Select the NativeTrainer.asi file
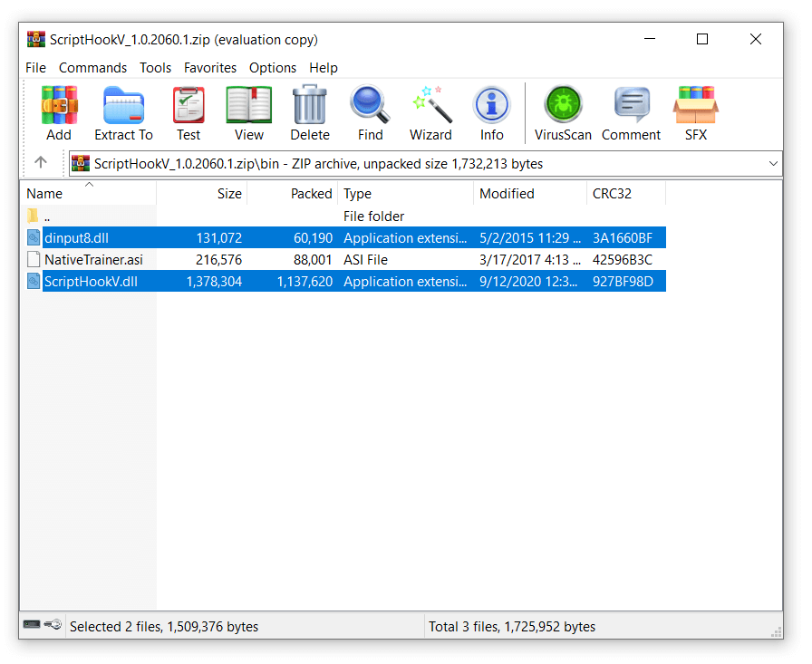The height and width of the screenshot is (664, 812). (x=93, y=260)
